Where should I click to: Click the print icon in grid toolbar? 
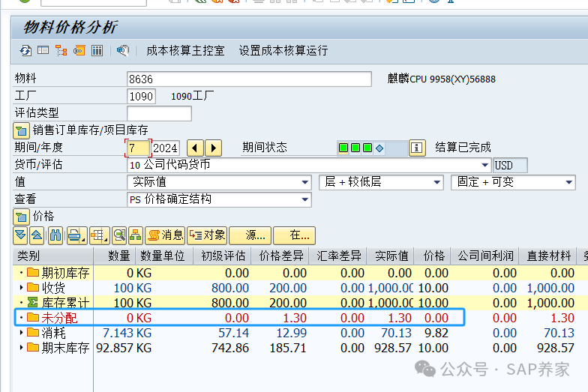coord(76,235)
